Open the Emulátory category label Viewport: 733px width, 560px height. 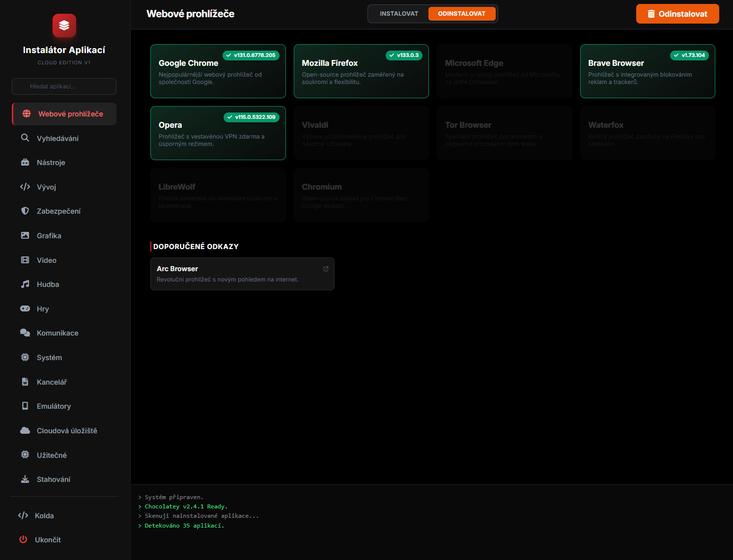tap(54, 406)
